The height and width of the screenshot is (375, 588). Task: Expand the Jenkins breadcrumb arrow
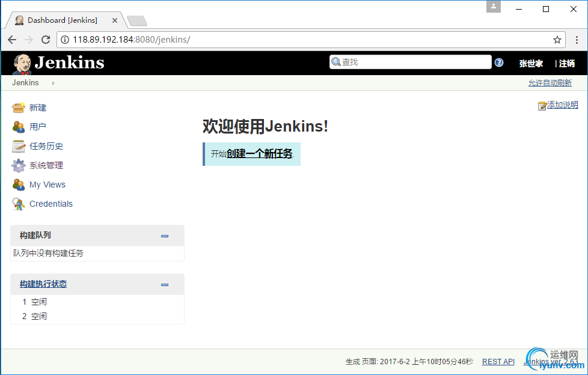point(52,83)
